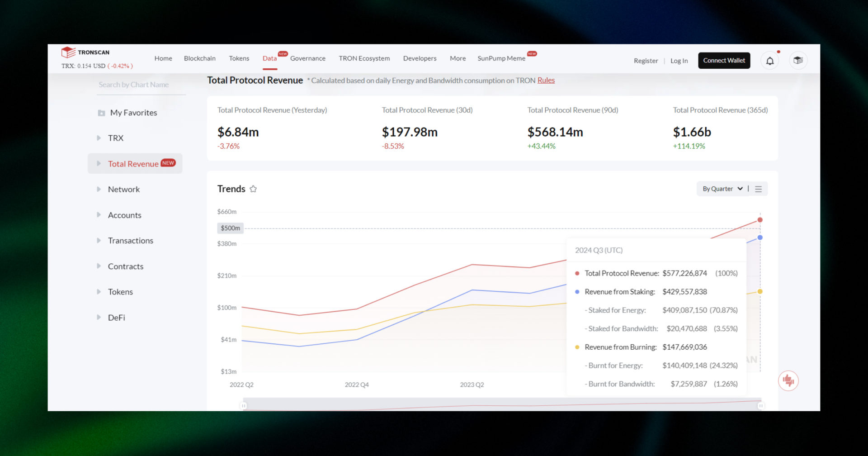The width and height of the screenshot is (868, 456).
Task: Click the NEW badge on Total Revenue
Action: (x=168, y=162)
